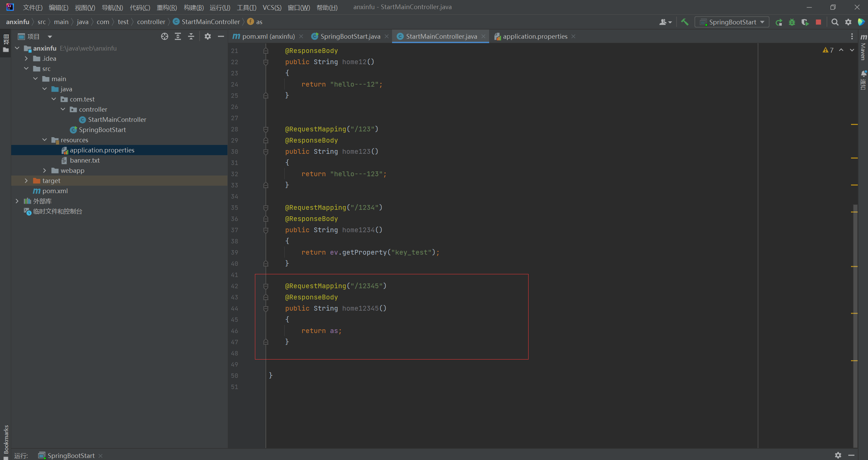Click StartMainController in breadcrumb bar

210,22
